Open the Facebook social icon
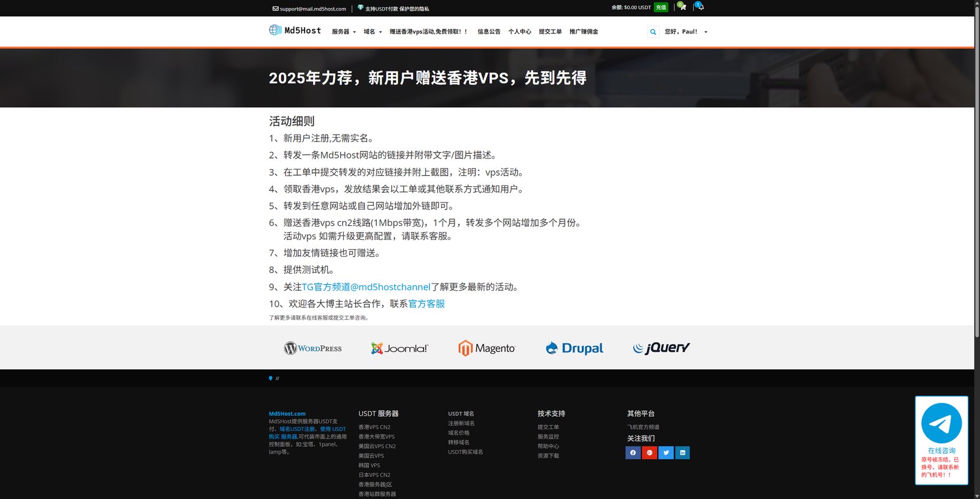Viewport: 980px width, 499px height. point(633,452)
